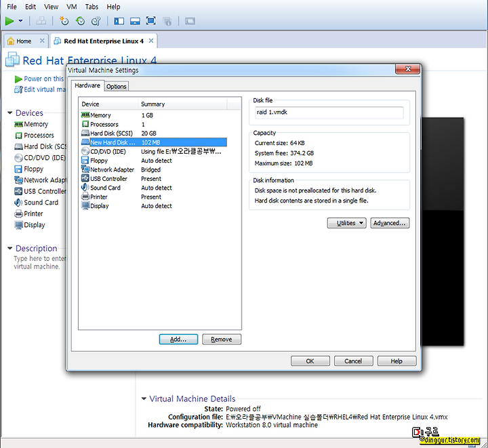Click Floppy in main window Devices list
This screenshot has width=488, height=448.
29,169
